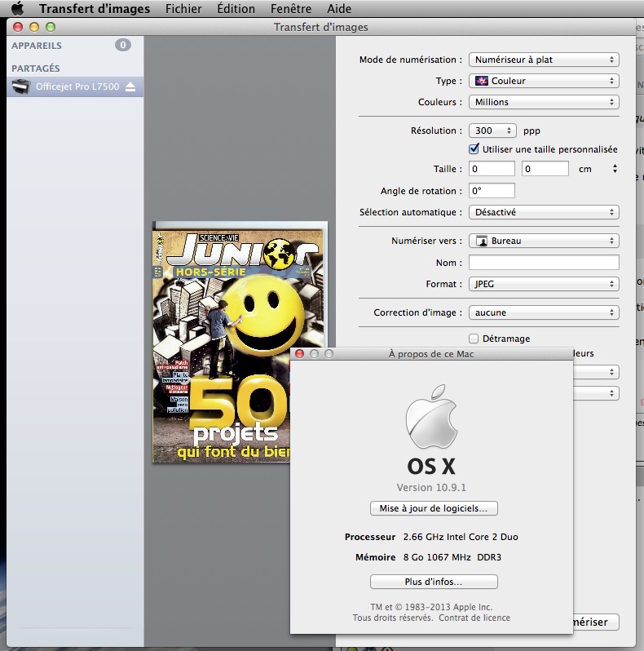The height and width of the screenshot is (651, 644).
Task: Open the Fichier menu
Action: coord(183,9)
